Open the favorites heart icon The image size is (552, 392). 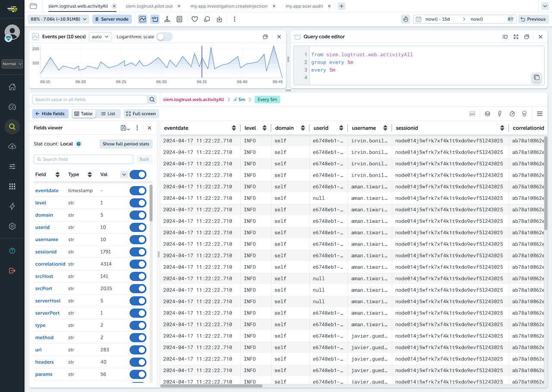[194, 19]
